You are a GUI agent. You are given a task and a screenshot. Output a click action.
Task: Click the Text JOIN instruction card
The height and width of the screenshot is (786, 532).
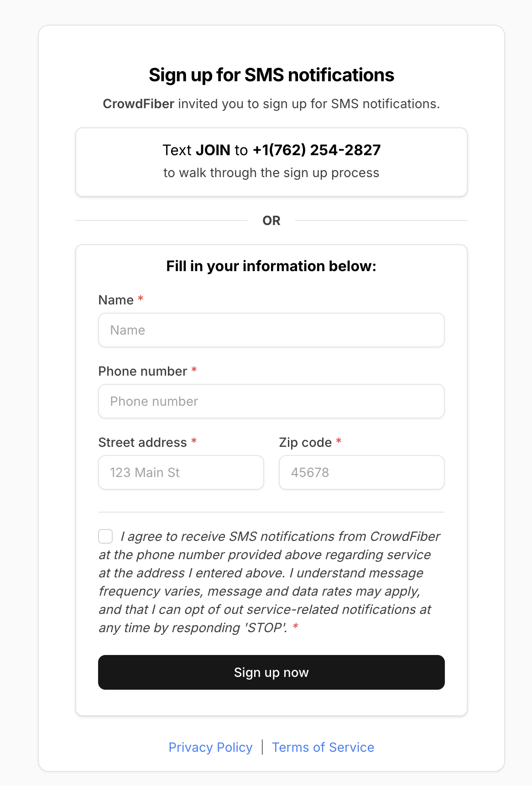[x=271, y=162]
